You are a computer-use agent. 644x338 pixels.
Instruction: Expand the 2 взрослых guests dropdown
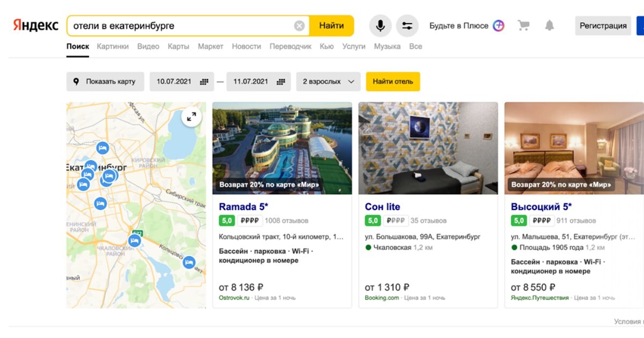click(328, 82)
